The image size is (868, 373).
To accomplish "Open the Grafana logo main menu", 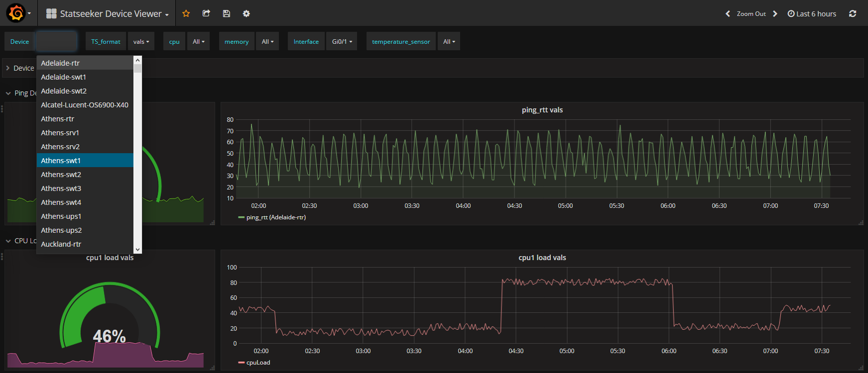I will coord(16,13).
